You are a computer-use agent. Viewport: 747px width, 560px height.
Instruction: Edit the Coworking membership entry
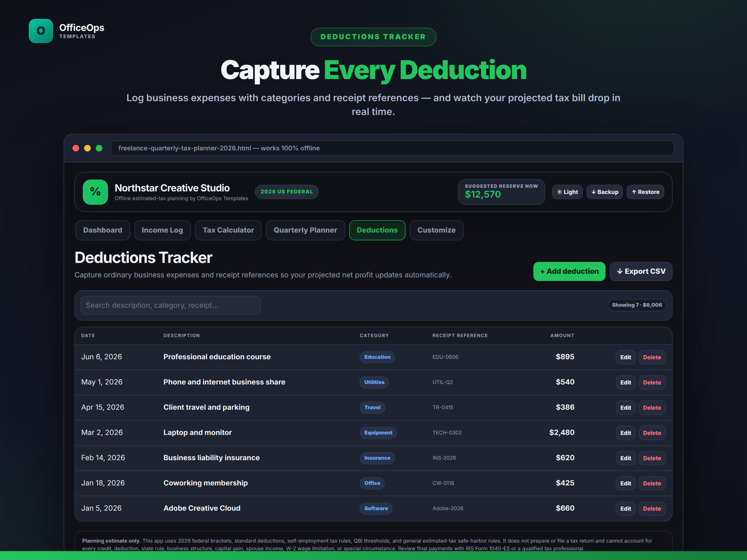tap(626, 483)
